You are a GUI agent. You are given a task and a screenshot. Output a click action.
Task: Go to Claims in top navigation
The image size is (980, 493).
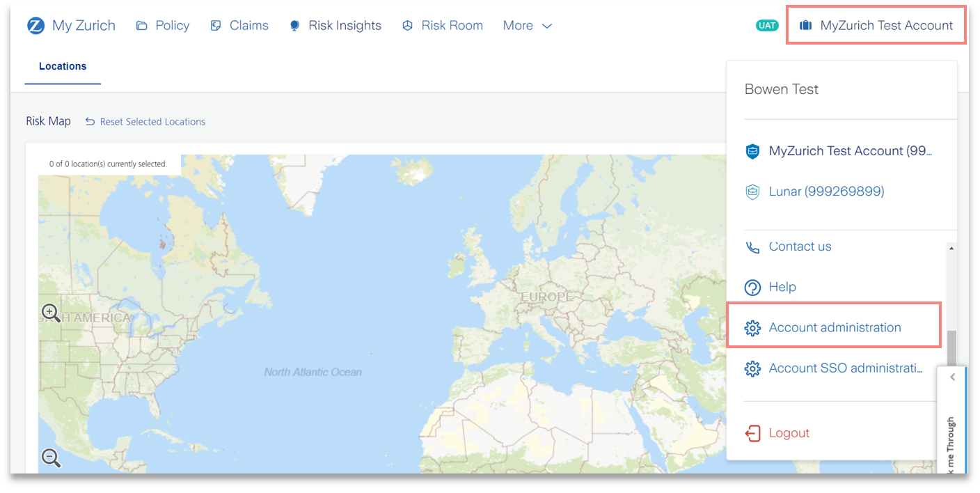(x=239, y=26)
